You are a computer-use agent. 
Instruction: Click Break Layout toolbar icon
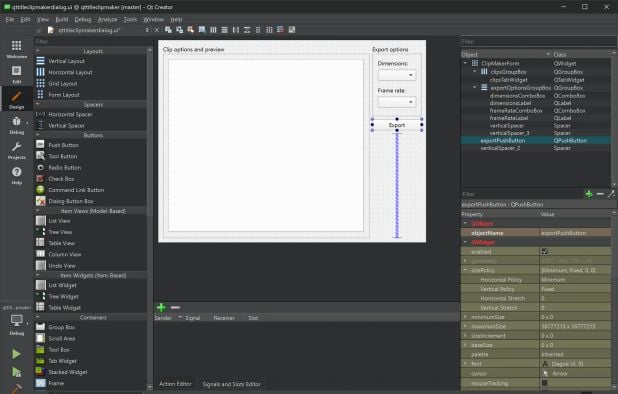pyautogui.click(x=280, y=30)
